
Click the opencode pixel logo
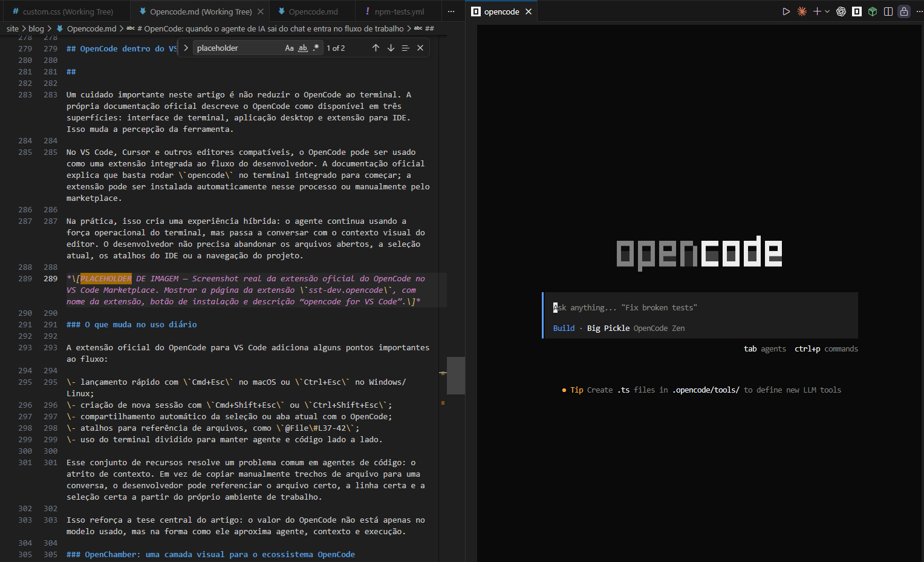(x=699, y=252)
